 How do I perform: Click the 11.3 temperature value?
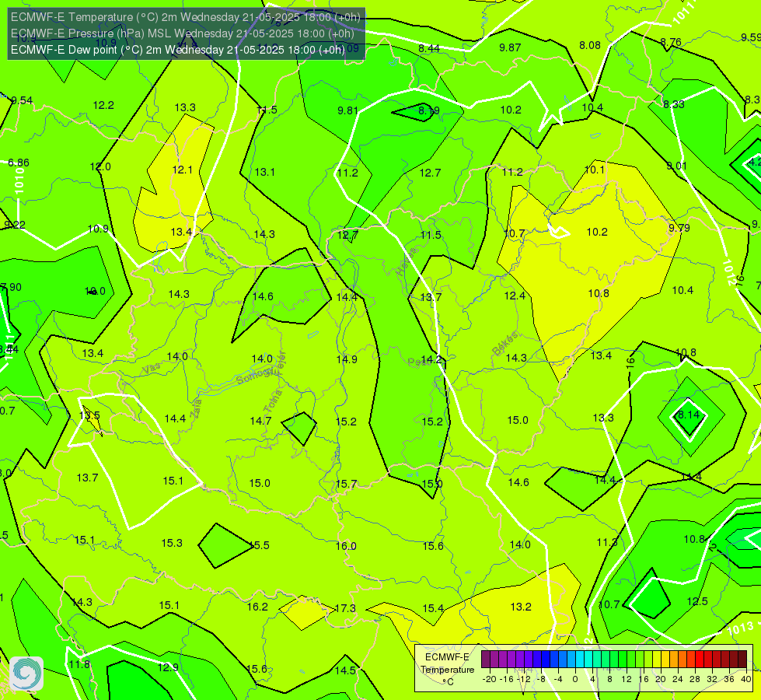click(x=606, y=542)
